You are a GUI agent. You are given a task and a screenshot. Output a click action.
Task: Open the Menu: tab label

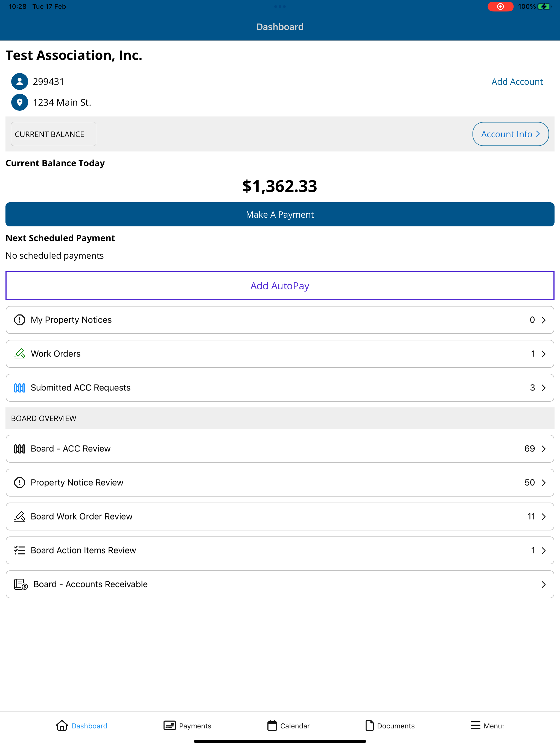(494, 726)
